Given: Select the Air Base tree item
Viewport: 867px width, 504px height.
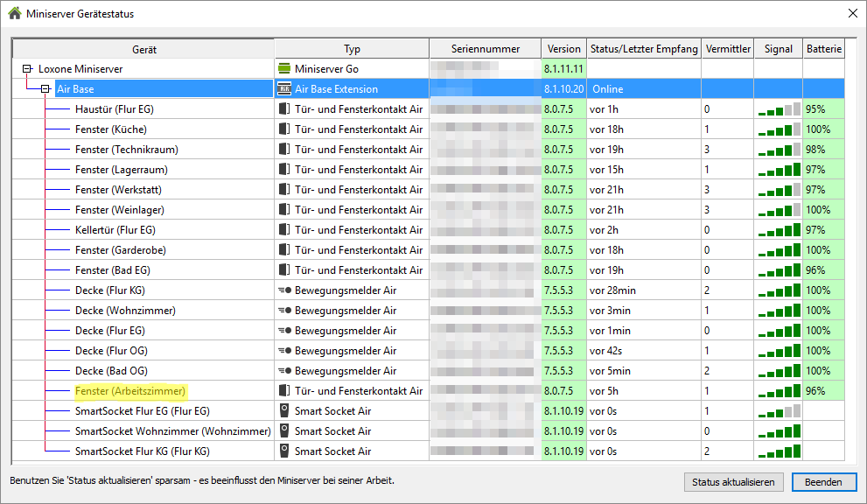Looking at the screenshot, I should 76,89.
